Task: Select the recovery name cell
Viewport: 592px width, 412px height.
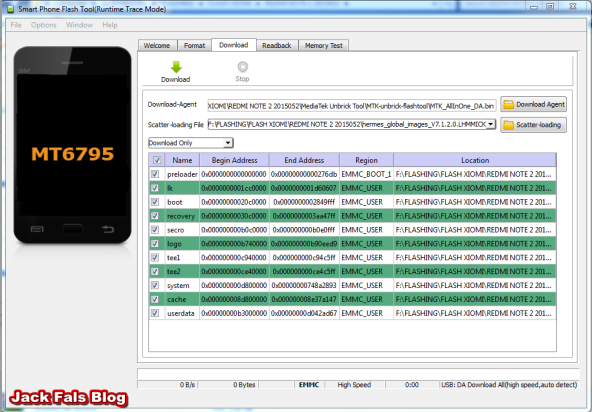Action: tap(182, 216)
